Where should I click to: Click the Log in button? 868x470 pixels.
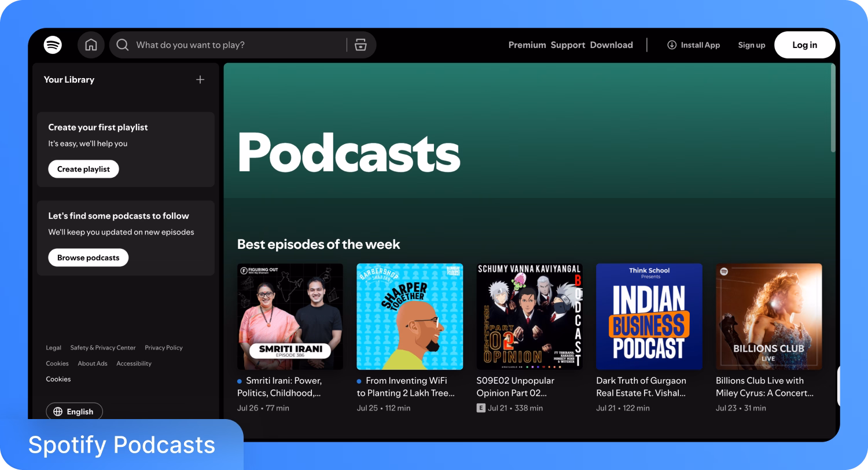click(805, 45)
